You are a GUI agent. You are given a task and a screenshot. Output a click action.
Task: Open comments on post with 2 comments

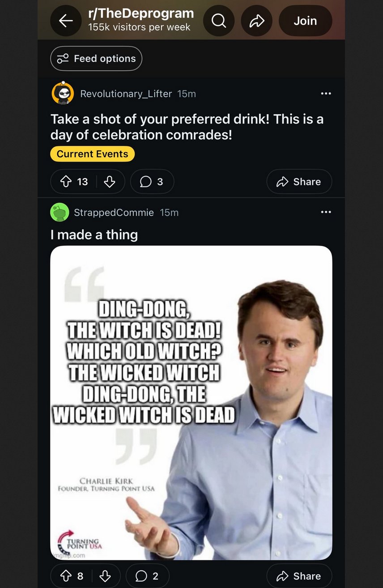tap(147, 576)
